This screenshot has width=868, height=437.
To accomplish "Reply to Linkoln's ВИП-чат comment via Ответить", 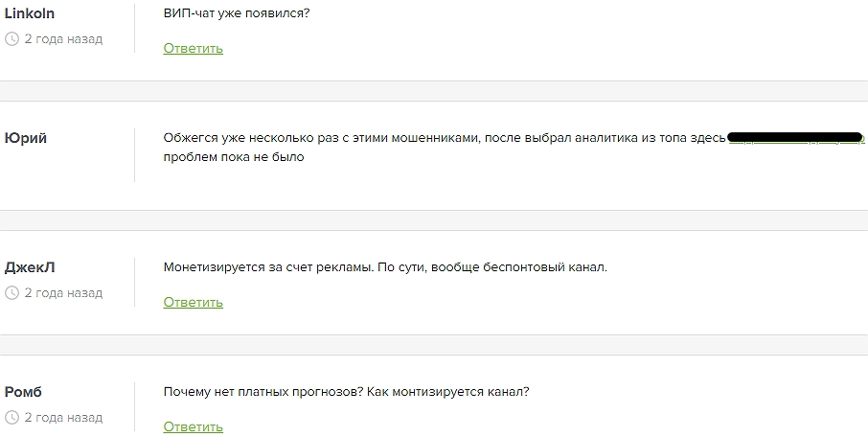I will 193,48.
